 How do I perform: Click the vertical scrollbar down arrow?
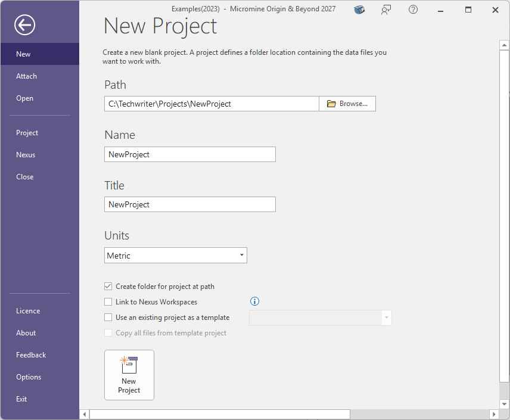504,404
